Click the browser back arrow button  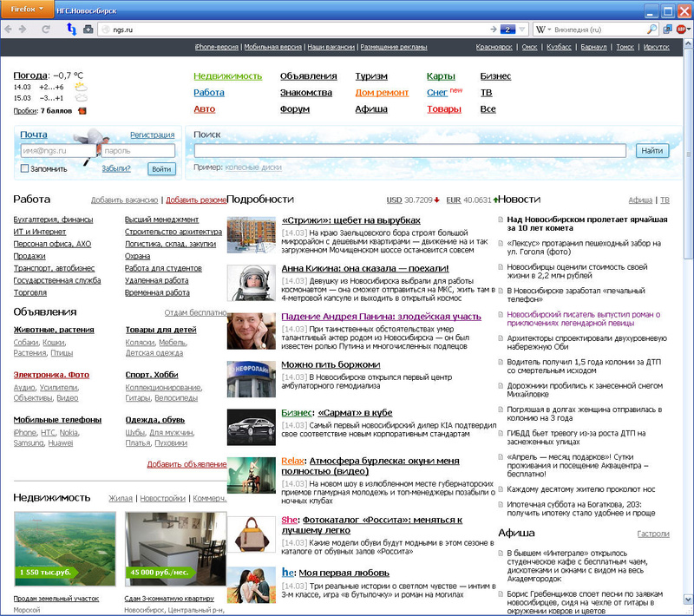pyautogui.click(x=9, y=29)
